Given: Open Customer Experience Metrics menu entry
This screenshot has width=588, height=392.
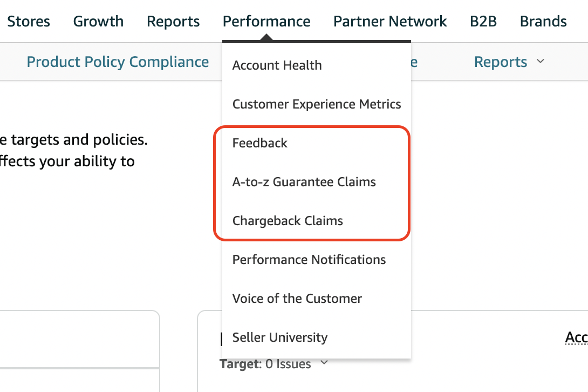Looking at the screenshot, I should (317, 104).
